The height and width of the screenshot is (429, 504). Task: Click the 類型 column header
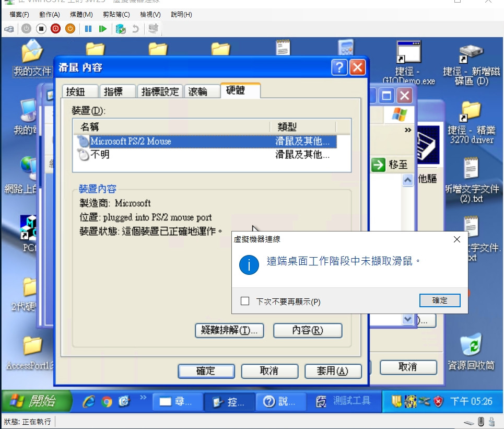point(303,126)
